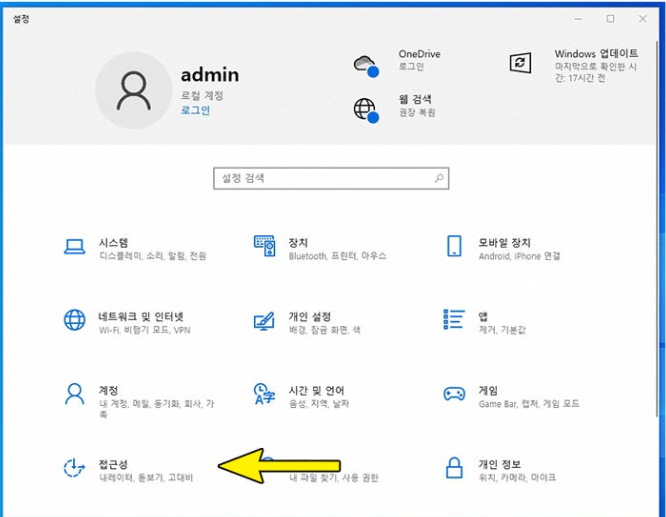Open the 시간 및 언어 icon
This screenshot has height=517, width=666.
pos(264,394)
